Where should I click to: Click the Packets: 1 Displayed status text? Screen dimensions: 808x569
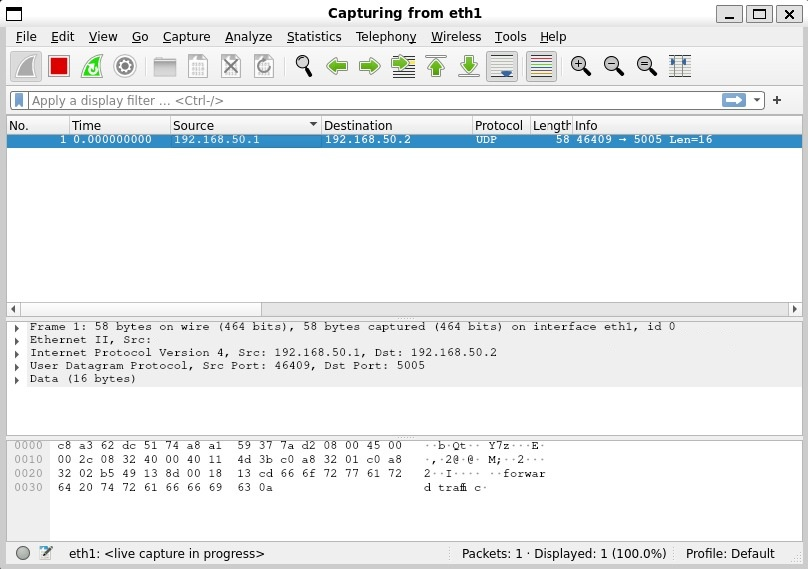click(x=564, y=554)
